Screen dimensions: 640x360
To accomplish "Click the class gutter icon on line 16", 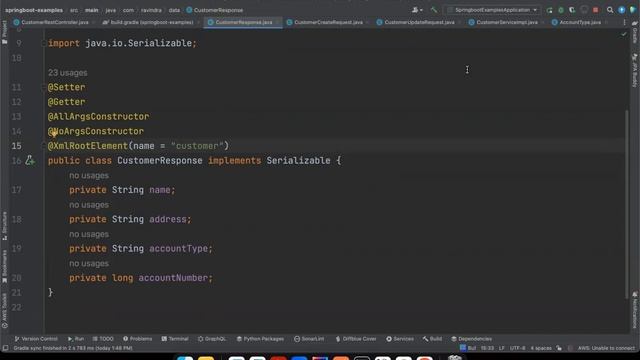I will tap(30, 160).
